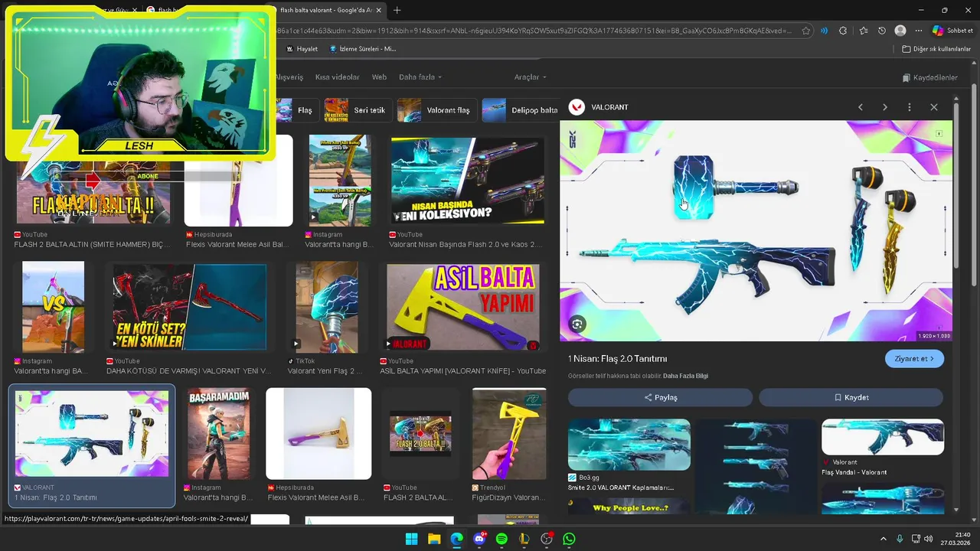
Task: Show hidden system tray icons
Action: [x=883, y=539]
